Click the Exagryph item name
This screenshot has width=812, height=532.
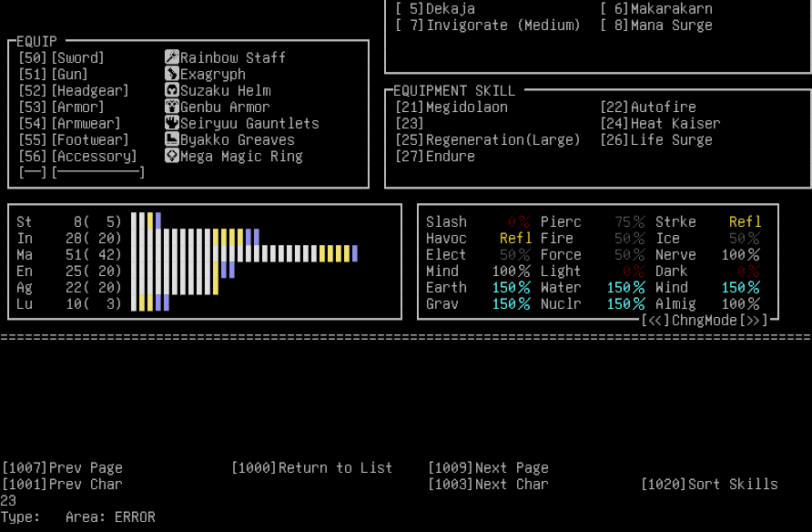point(213,74)
